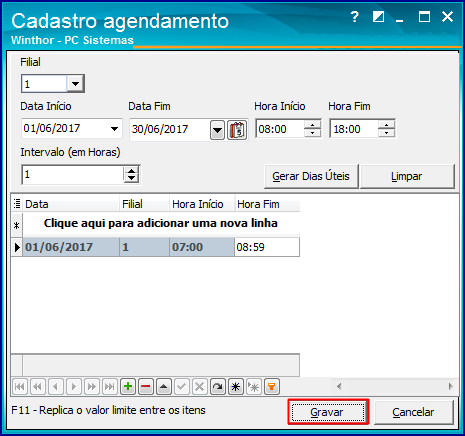Decrease Intervalo (em Horas) value
This screenshot has height=436, width=465.
click(x=131, y=178)
